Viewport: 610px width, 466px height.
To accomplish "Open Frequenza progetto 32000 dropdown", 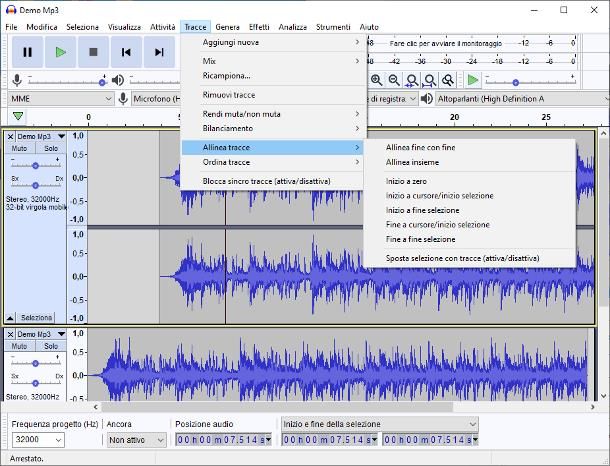I will [x=38, y=440].
